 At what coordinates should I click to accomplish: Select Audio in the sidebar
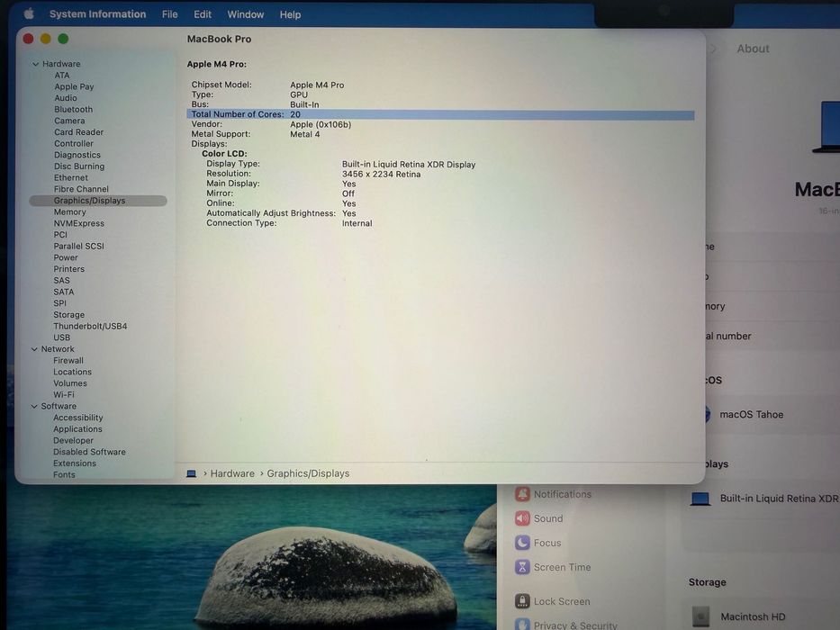click(x=66, y=98)
